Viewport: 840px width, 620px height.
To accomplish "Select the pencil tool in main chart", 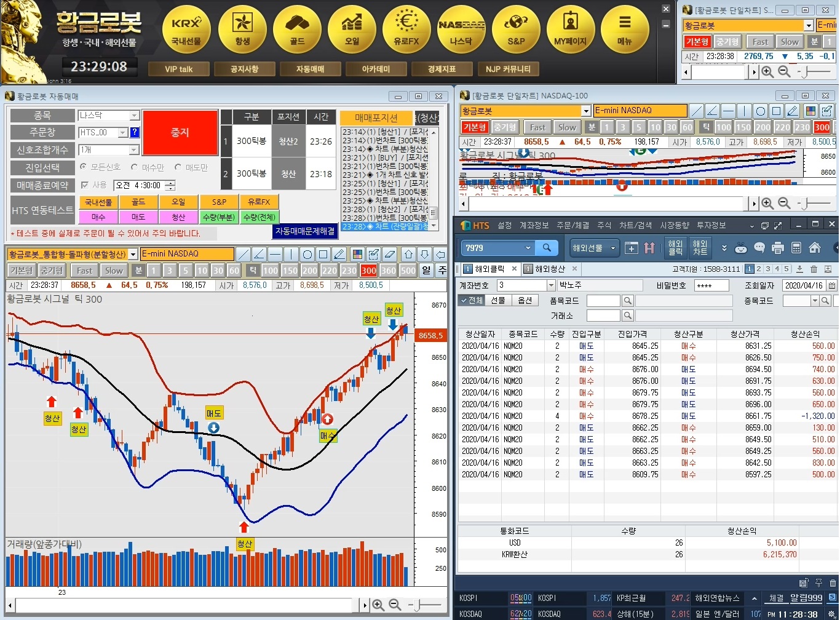I will coord(339,254).
